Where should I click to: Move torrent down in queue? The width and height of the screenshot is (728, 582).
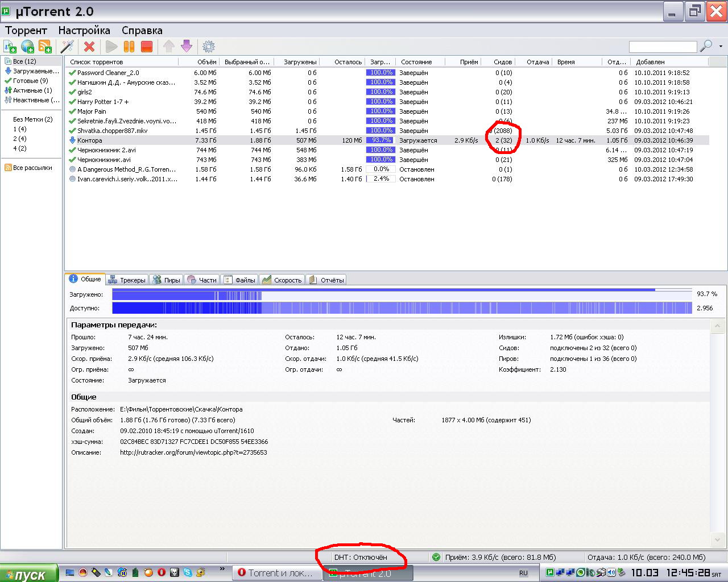click(x=187, y=47)
